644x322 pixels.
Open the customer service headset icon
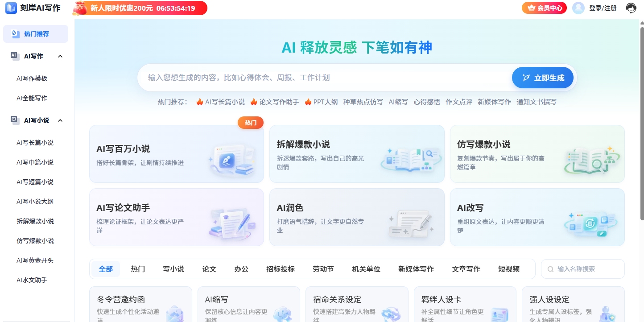(x=631, y=8)
